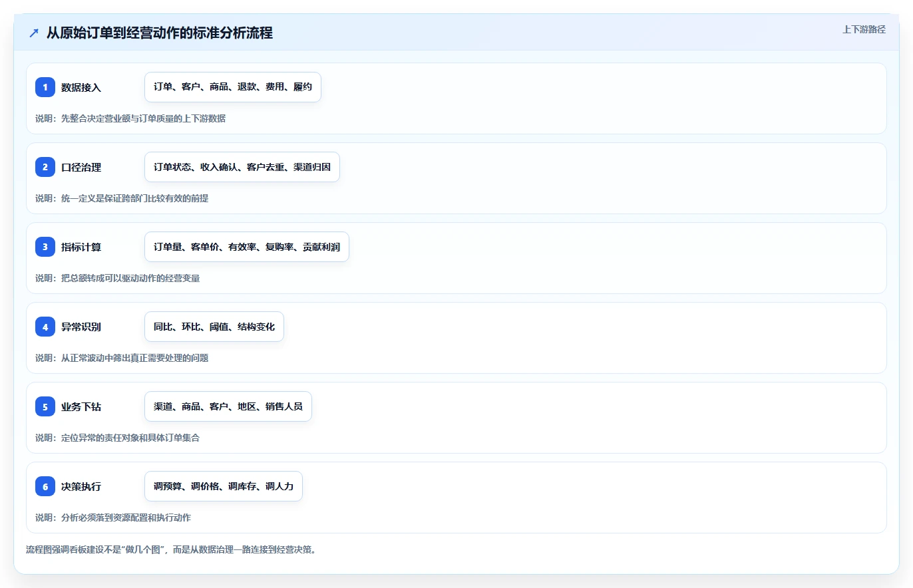Screen dimensions: 913x588
Task: Select the 异常识别 step name
Action: [81, 327]
